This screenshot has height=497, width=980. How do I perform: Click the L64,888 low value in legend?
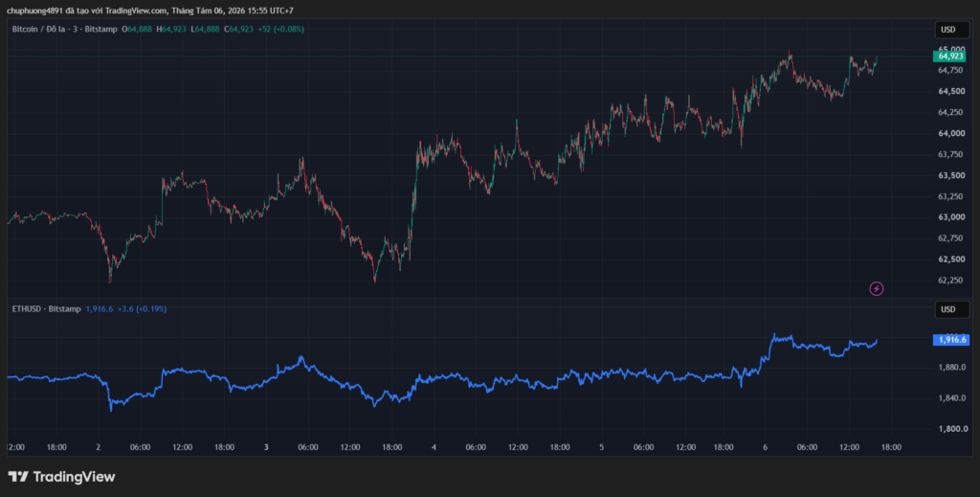coord(205,30)
